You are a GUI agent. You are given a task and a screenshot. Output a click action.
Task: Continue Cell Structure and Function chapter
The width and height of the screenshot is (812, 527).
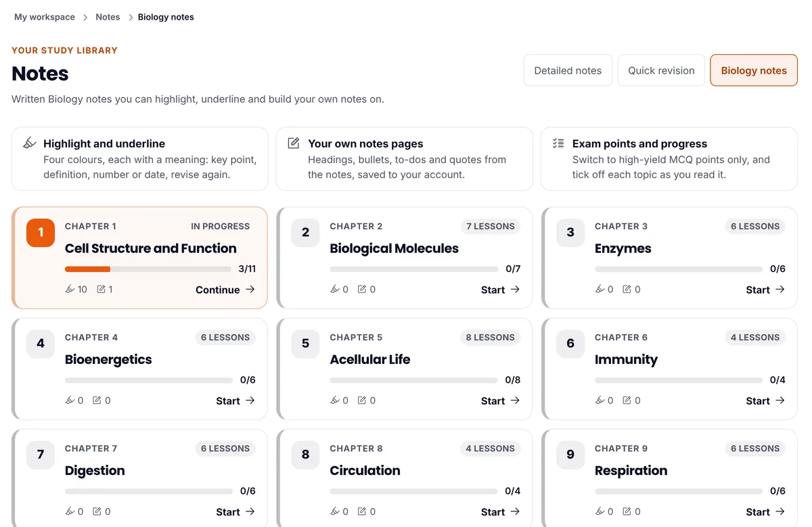[225, 290]
